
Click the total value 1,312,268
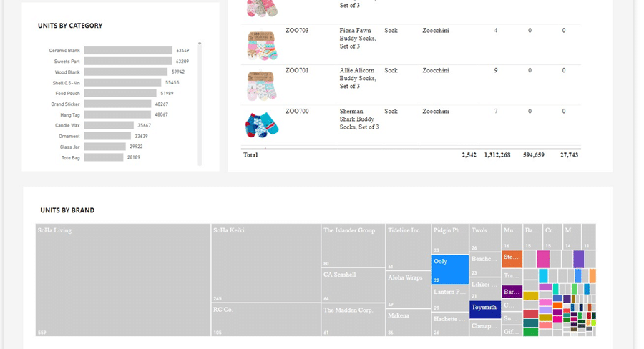(497, 154)
